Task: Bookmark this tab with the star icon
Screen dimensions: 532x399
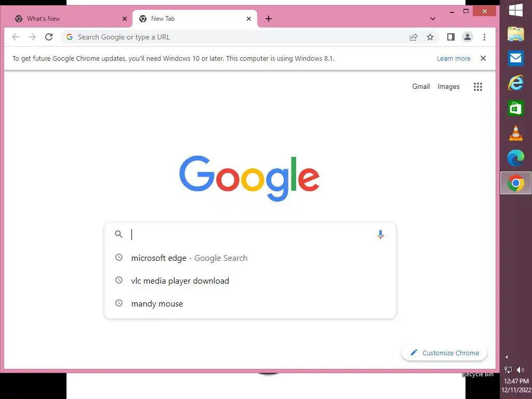Action: point(430,37)
